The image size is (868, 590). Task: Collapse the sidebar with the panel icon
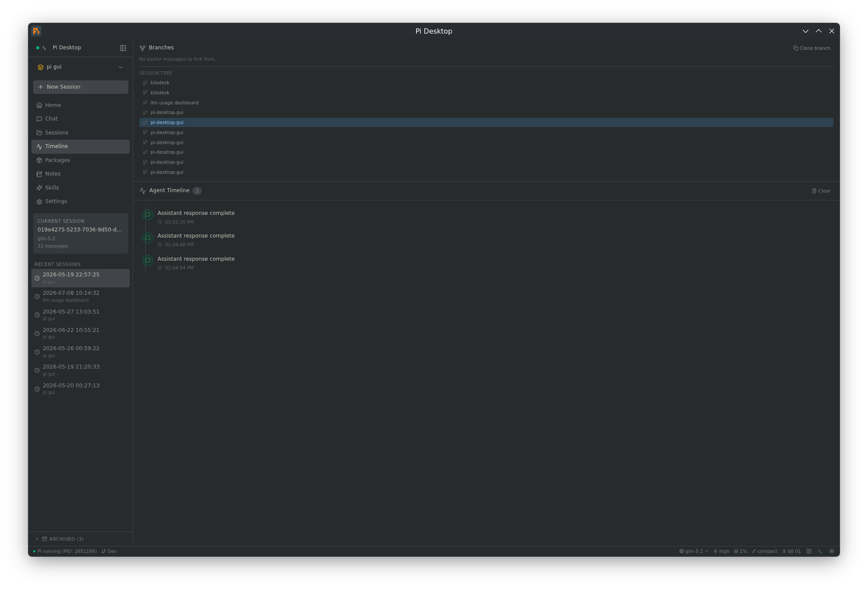pos(123,48)
